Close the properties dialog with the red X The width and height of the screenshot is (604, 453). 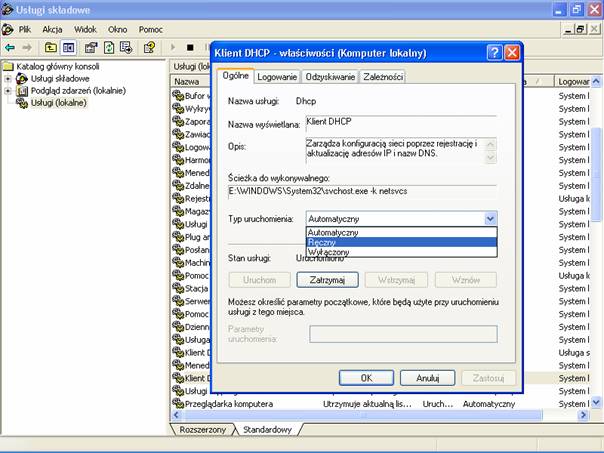coord(512,53)
